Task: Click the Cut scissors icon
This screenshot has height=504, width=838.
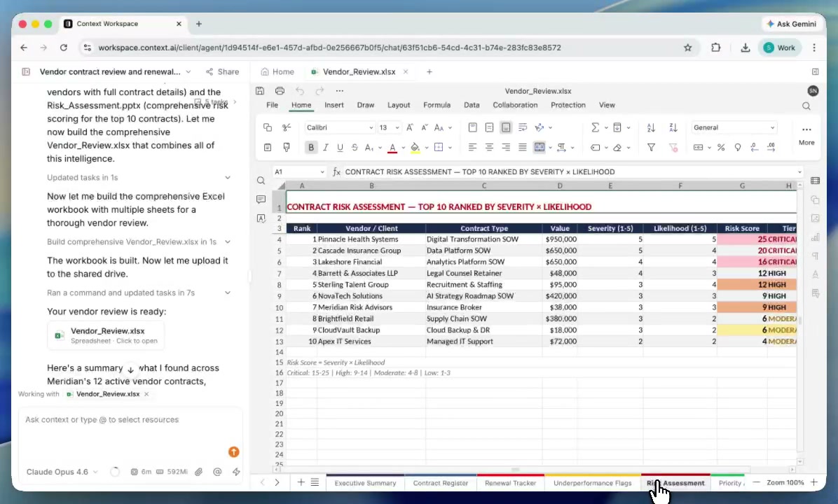Action: tap(287, 127)
